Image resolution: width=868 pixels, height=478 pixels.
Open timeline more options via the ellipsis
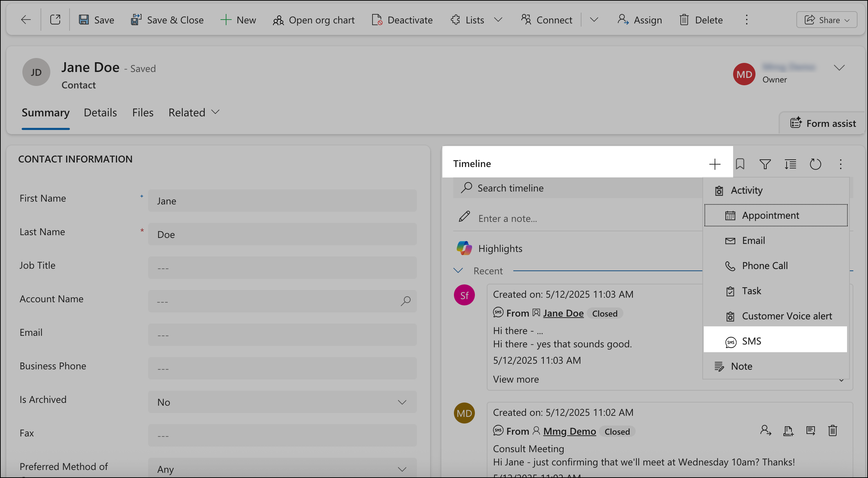pos(841,164)
